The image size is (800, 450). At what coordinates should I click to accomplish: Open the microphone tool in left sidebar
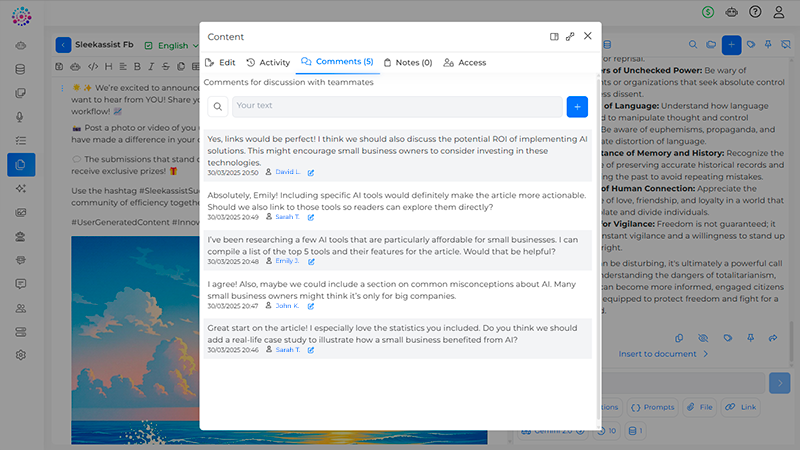click(x=20, y=117)
